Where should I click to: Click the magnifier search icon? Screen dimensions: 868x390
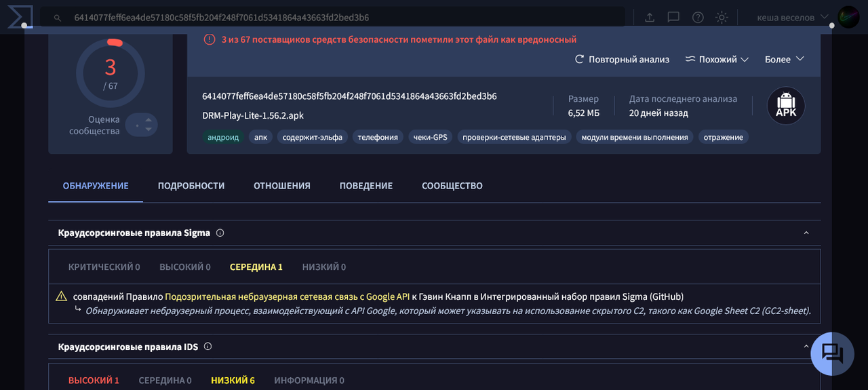pos(58,18)
